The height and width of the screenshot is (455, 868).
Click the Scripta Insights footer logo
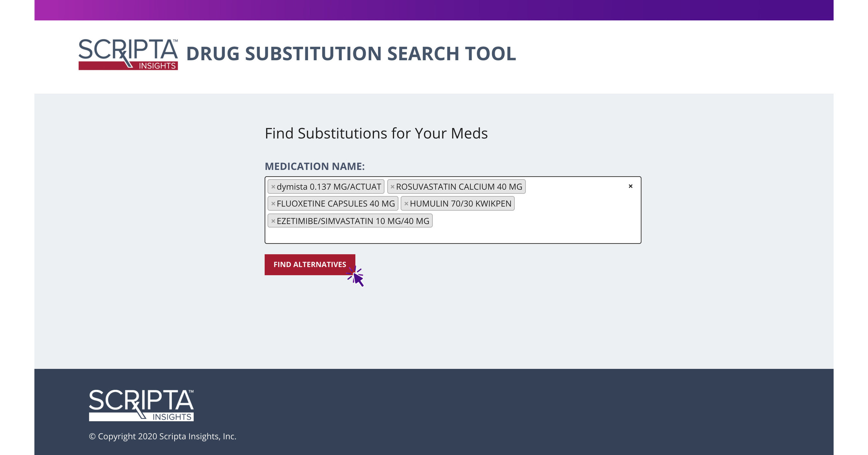[x=141, y=404]
